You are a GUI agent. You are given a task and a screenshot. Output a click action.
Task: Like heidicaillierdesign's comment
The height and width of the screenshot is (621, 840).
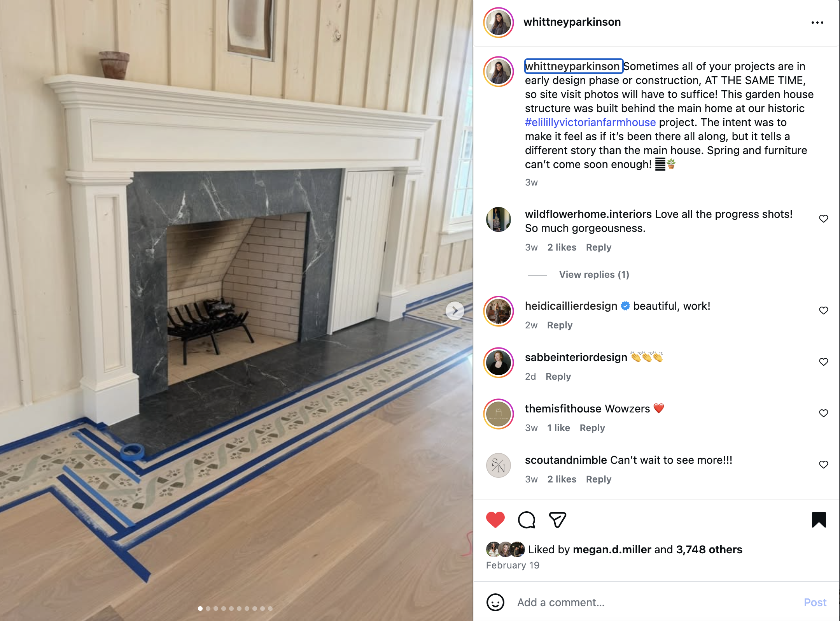tap(823, 310)
